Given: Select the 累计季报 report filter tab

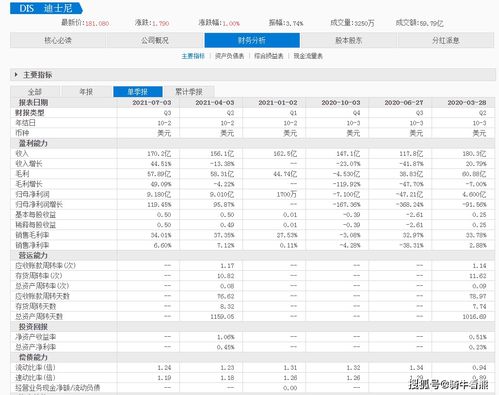Looking at the screenshot, I should (x=189, y=92).
